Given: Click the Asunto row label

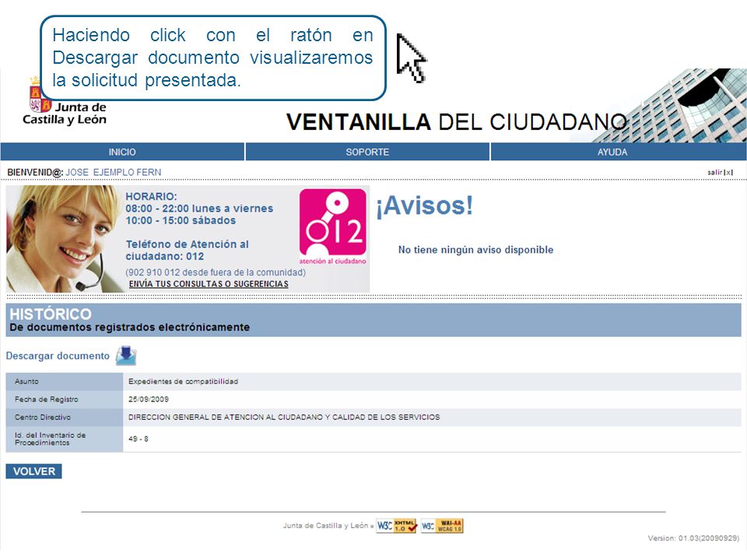Looking at the screenshot, I should pyautogui.click(x=26, y=381).
